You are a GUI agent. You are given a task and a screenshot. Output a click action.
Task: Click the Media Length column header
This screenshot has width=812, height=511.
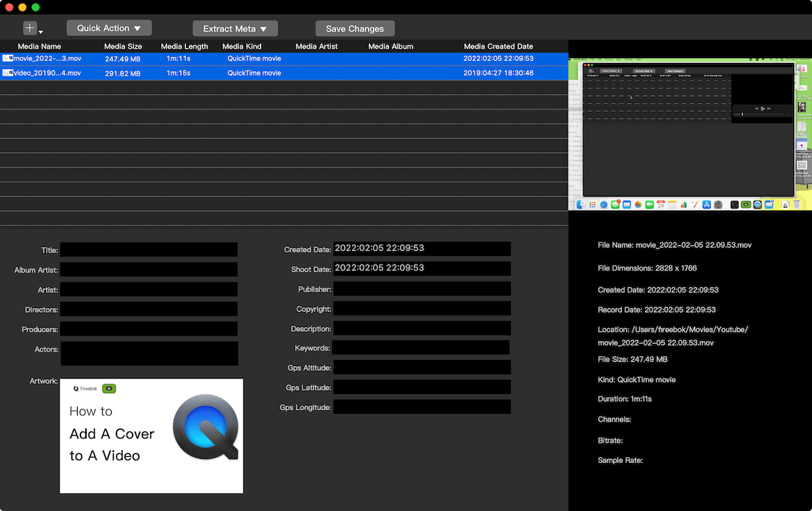point(185,46)
